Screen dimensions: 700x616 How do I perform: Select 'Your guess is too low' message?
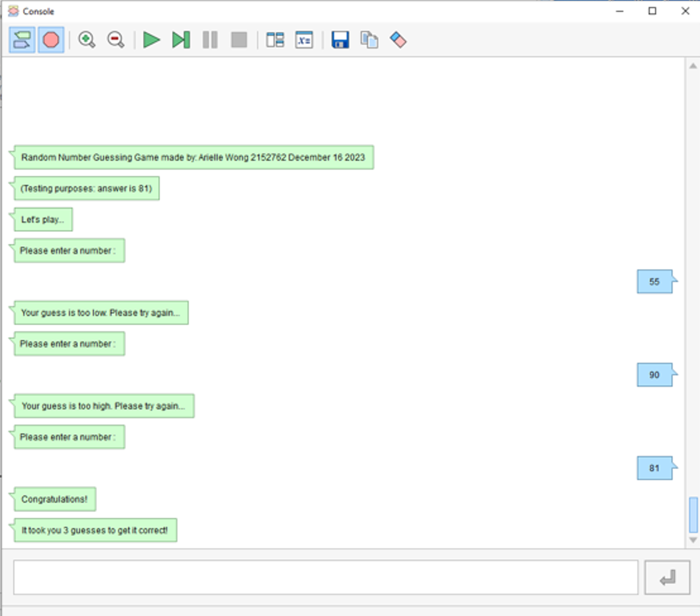[101, 313]
